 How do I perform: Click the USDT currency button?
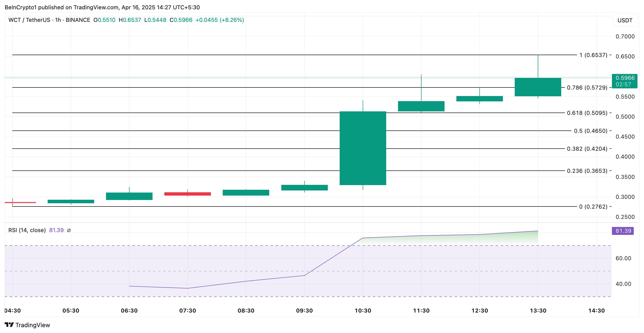coord(625,20)
